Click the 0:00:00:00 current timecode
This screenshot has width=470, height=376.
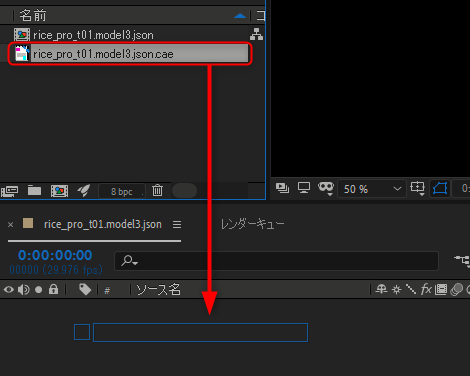pos(55,255)
